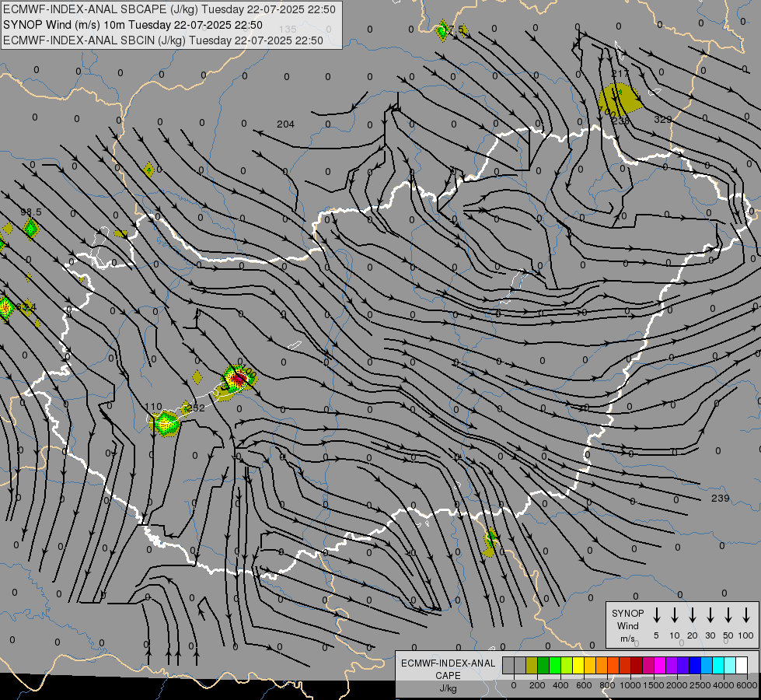The height and width of the screenshot is (700, 761).
Task: Click the J/kg unit label in legend
Action: [x=448, y=688]
